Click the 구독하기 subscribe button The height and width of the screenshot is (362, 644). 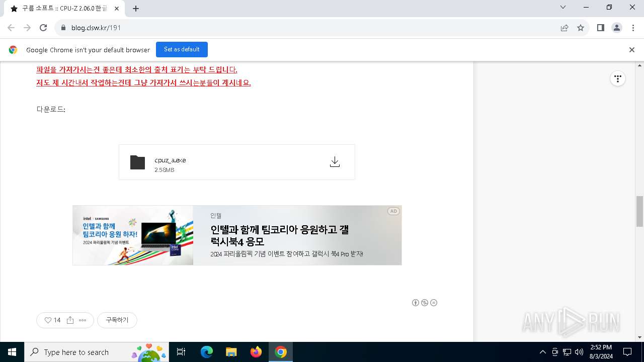coord(117,320)
